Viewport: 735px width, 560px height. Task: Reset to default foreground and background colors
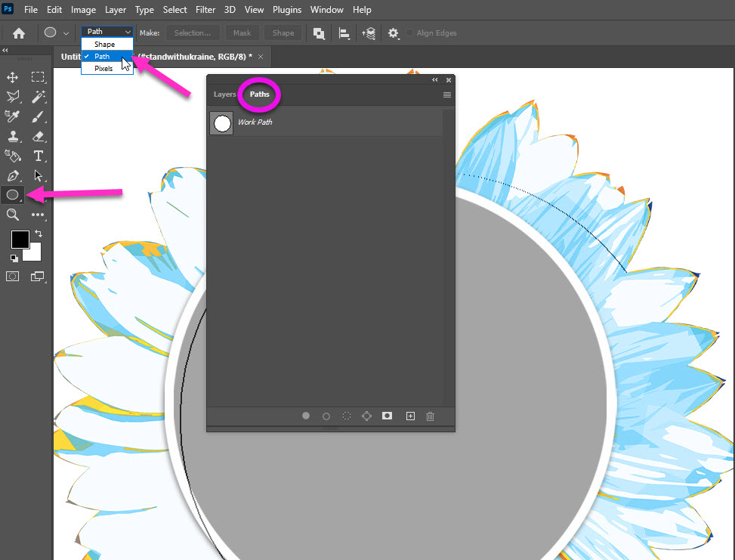14,258
